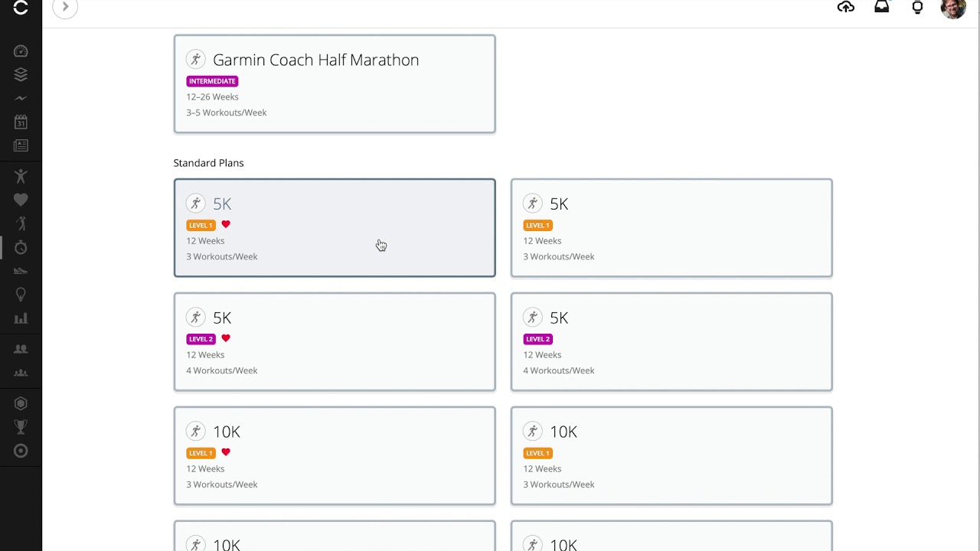This screenshot has width=980, height=551.
Task: Open the user profile avatar menu
Action: pyautogui.click(x=953, y=8)
